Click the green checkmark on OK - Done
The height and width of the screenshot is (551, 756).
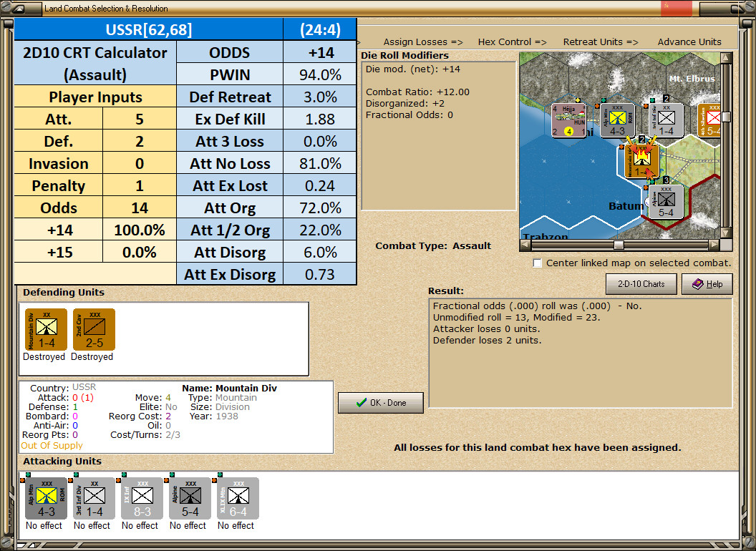(361, 403)
